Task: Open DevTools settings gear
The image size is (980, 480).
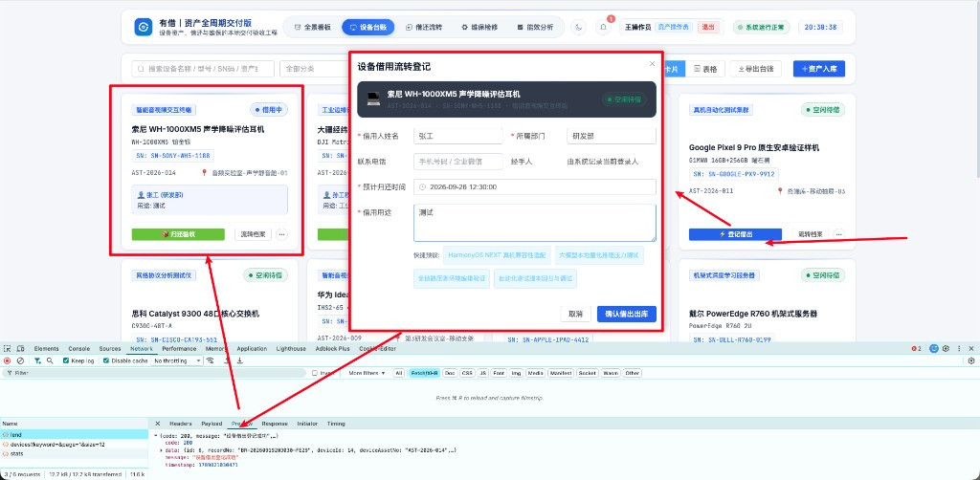Action: coord(947,348)
